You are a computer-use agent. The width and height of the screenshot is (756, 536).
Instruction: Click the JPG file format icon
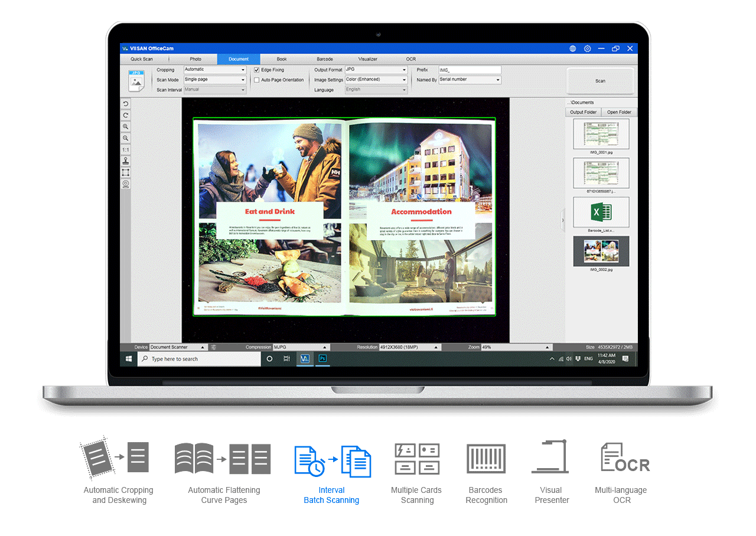click(x=136, y=80)
